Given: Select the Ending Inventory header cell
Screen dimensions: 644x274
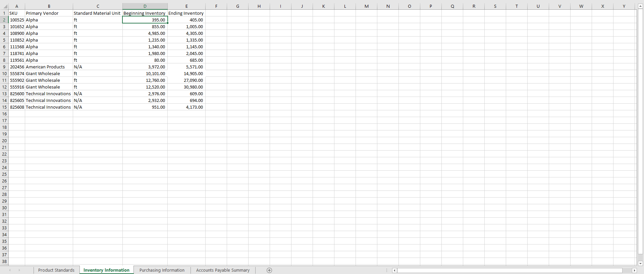Looking at the screenshot, I should [186, 13].
